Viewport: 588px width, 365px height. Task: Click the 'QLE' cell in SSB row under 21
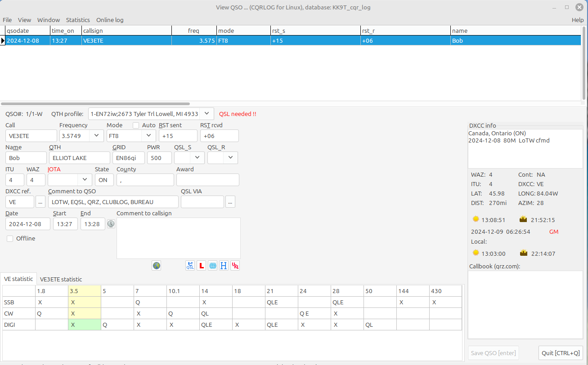(282, 302)
